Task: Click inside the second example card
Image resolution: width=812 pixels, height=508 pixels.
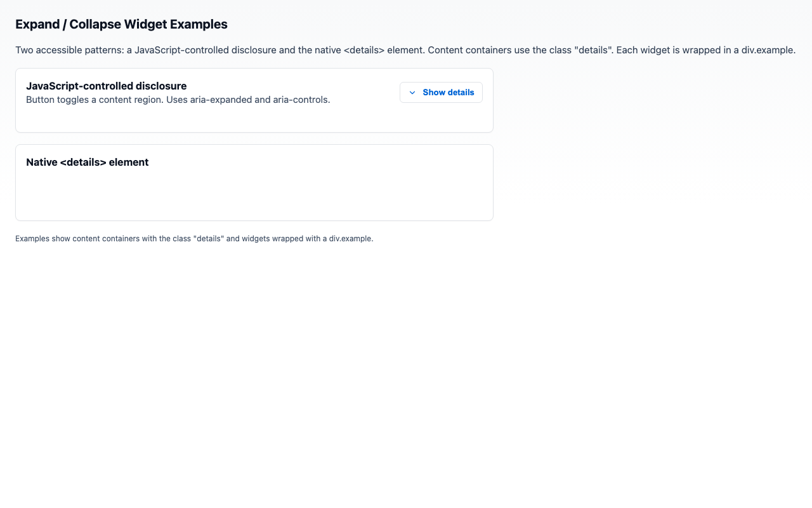Action: click(x=254, y=197)
